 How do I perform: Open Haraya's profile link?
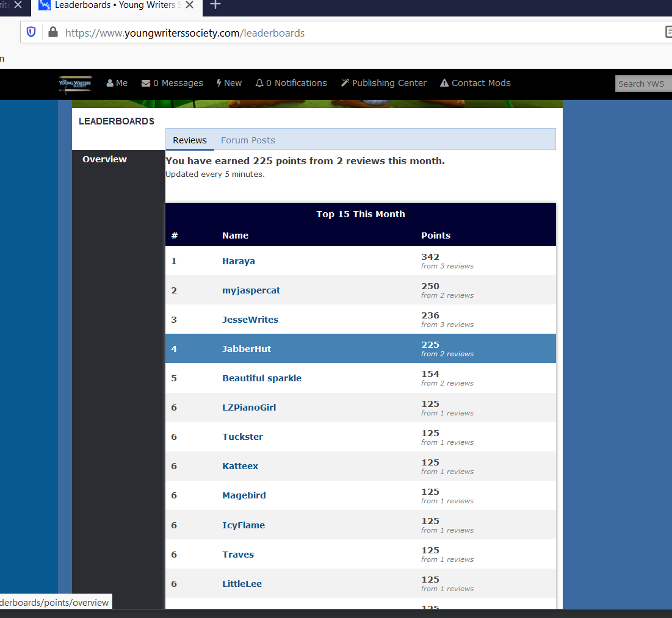[238, 261]
